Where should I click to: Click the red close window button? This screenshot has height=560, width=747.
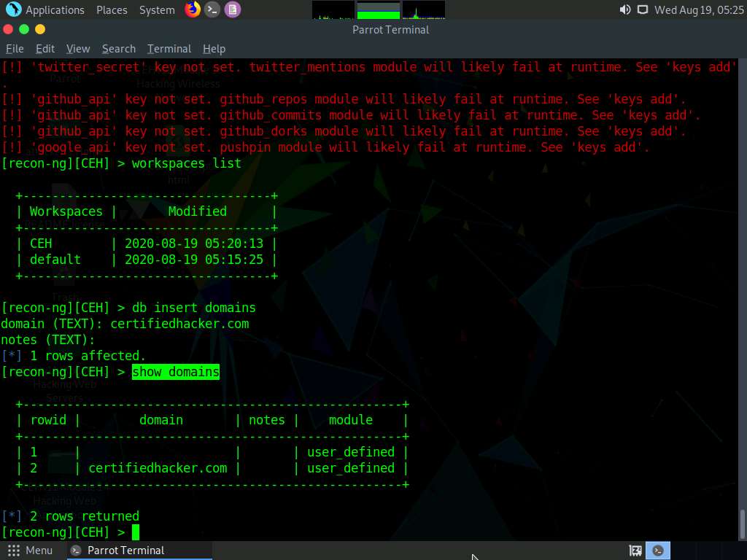(8, 29)
